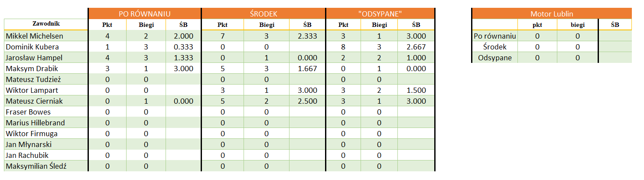Select the biegi header in Motor Lublin table
644x180 pixels.
click(x=577, y=25)
